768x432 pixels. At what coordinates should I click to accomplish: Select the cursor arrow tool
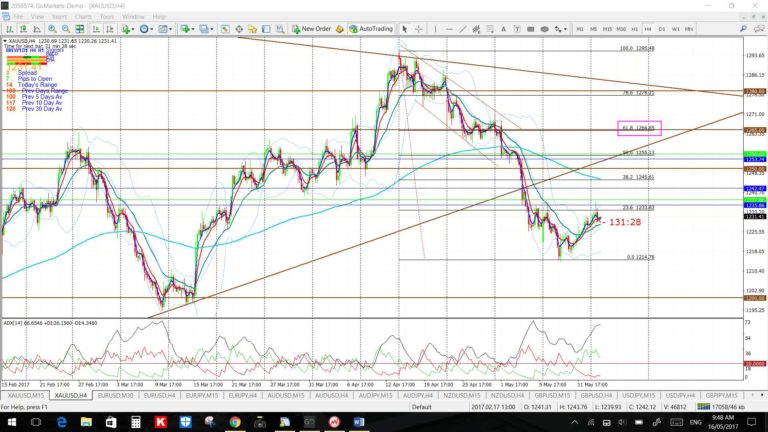coord(405,29)
